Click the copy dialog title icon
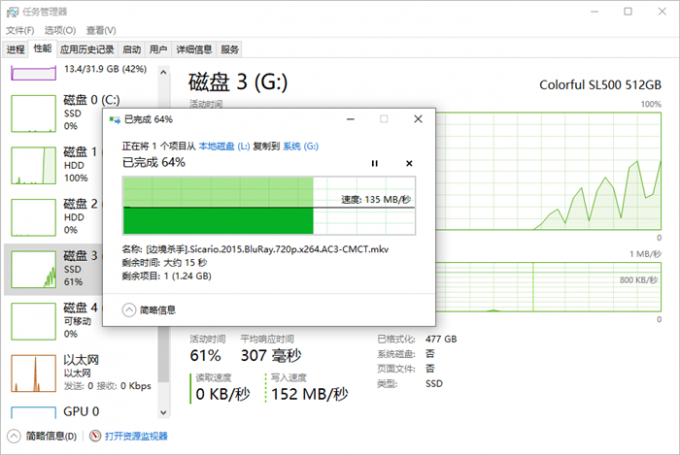The height and width of the screenshot is (455, 680). pos(115,119)
